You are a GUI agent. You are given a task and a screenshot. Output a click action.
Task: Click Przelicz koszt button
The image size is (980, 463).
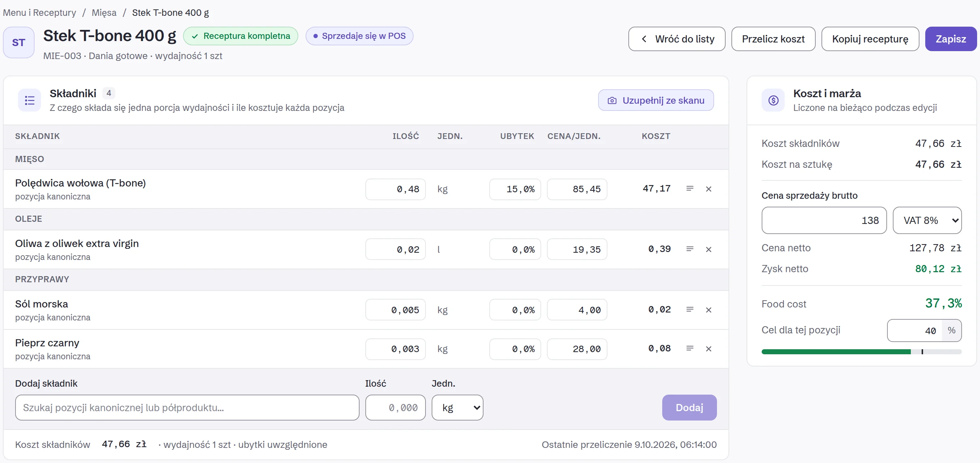pos(773,39)
